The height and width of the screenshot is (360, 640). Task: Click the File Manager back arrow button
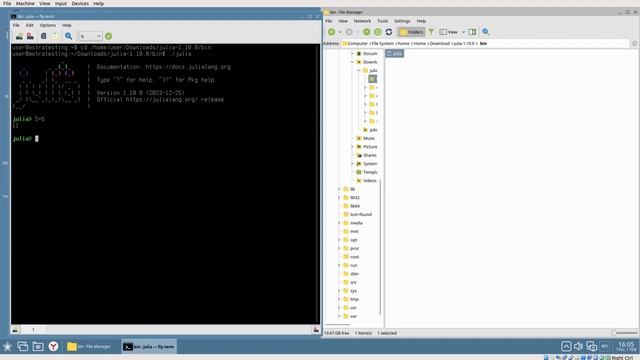(x=331, y=32)
